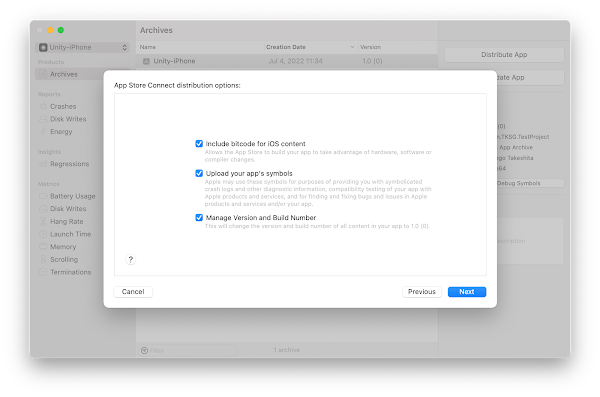This screenshot has height=397, width=600.
Task: Click the yellow minimize window button
Action: pos(50,30)
